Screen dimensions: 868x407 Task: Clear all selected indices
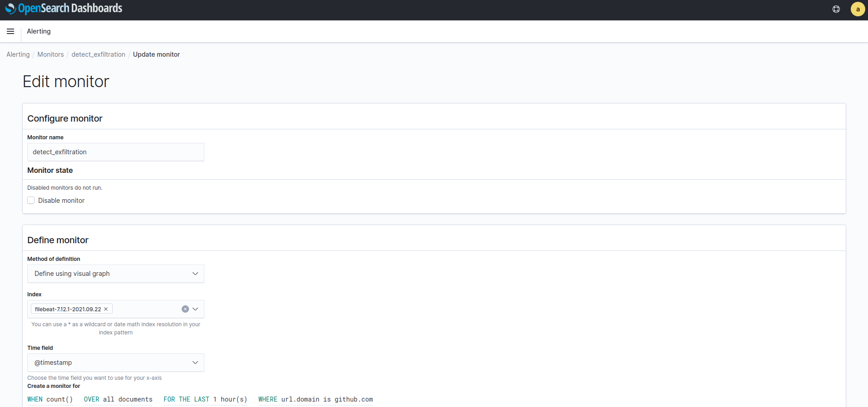tap(185, 309)
